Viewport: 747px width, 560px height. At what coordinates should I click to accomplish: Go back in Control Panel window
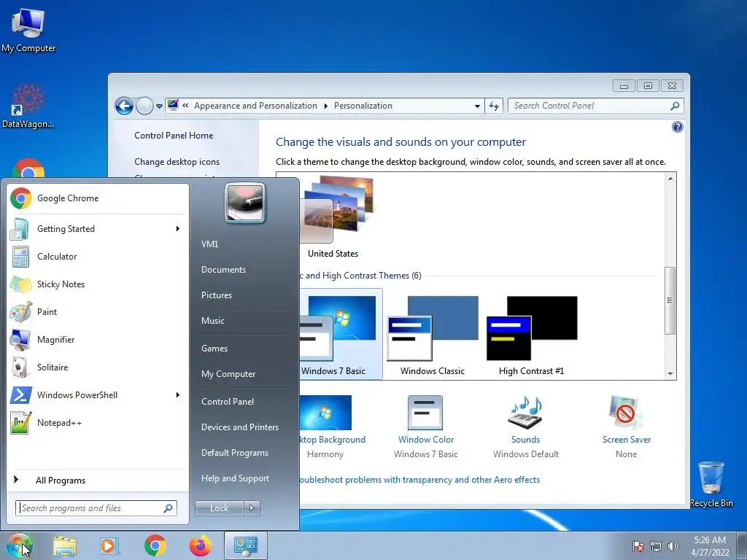[124, 106]
